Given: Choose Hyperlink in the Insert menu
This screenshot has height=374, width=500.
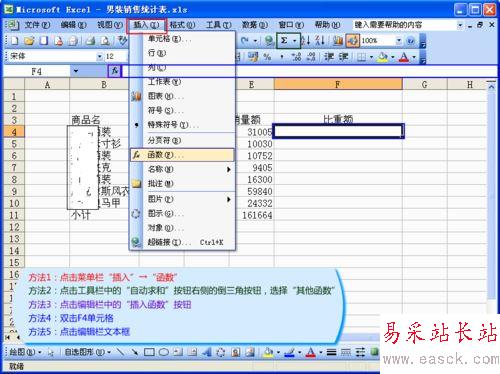Looking at the screenshot, I should (182, 242).
